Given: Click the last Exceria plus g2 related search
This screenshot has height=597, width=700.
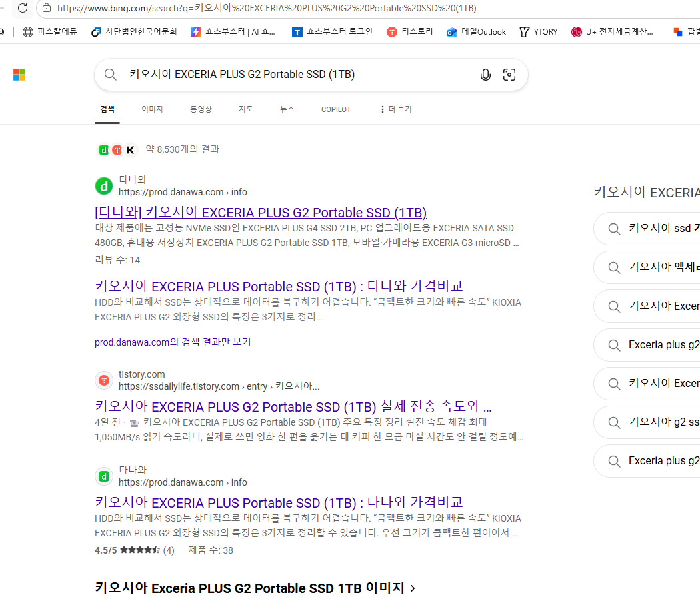Looking at the screenshot, I should click(647, 461).
